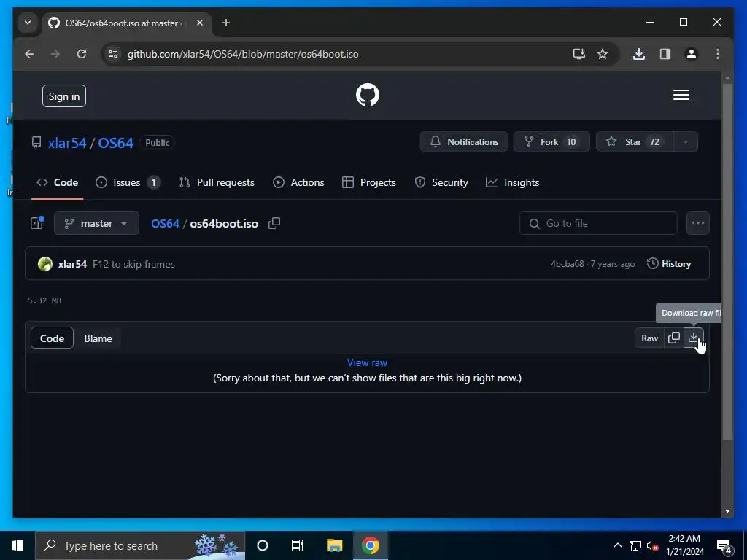Open Chrome profile icon
This screenshot has height=560, width=747.
coord(692,54)
